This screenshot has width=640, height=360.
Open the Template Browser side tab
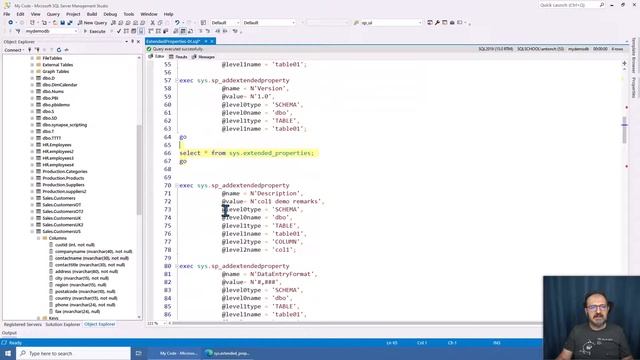click(634, 55)
